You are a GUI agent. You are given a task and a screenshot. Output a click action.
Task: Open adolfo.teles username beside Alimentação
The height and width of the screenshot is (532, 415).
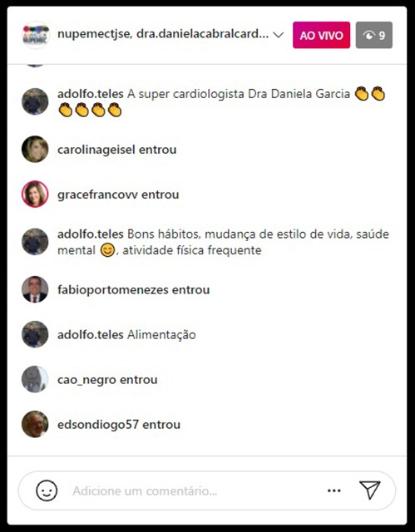(x=91, y=334)
